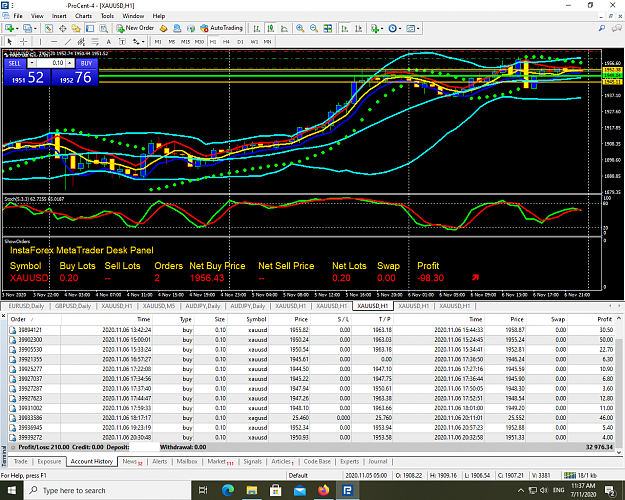Expand the Templates dropdown arrow
This screenshot has width=625, height=500.
click(x=418, y=28)
